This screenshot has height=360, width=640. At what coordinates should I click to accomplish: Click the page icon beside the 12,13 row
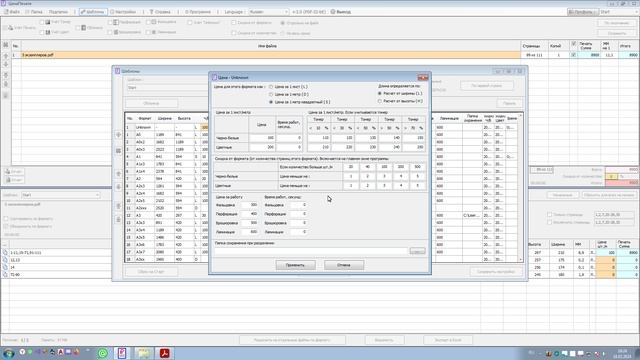click(x=5, y=260)
